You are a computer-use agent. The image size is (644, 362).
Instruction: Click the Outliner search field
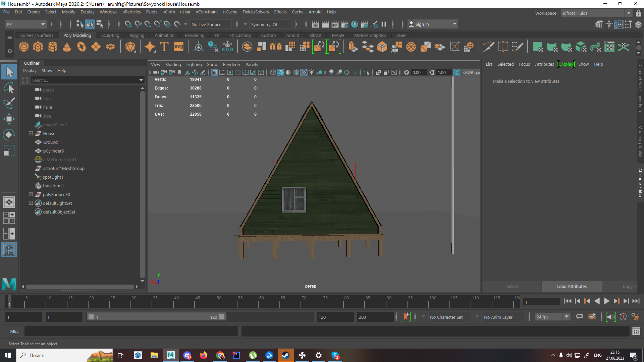(x=85, y=80)
